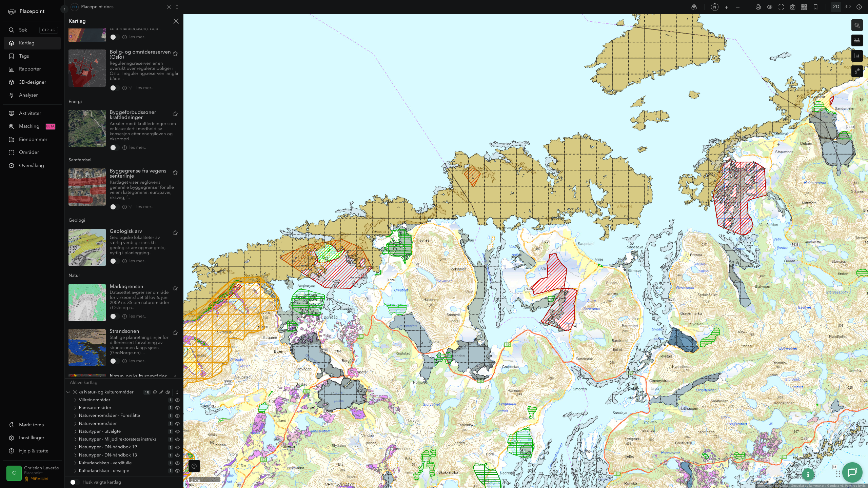Open the Markagrensen layer thumbnail
The width and height of the screenshot is (868, 488).
point(87,303)
